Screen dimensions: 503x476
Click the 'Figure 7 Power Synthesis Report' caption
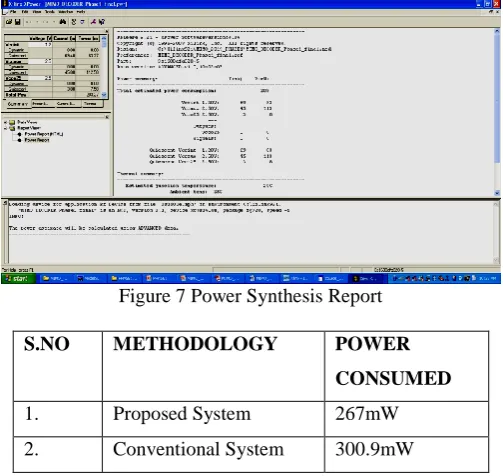[x=251, y=296]
